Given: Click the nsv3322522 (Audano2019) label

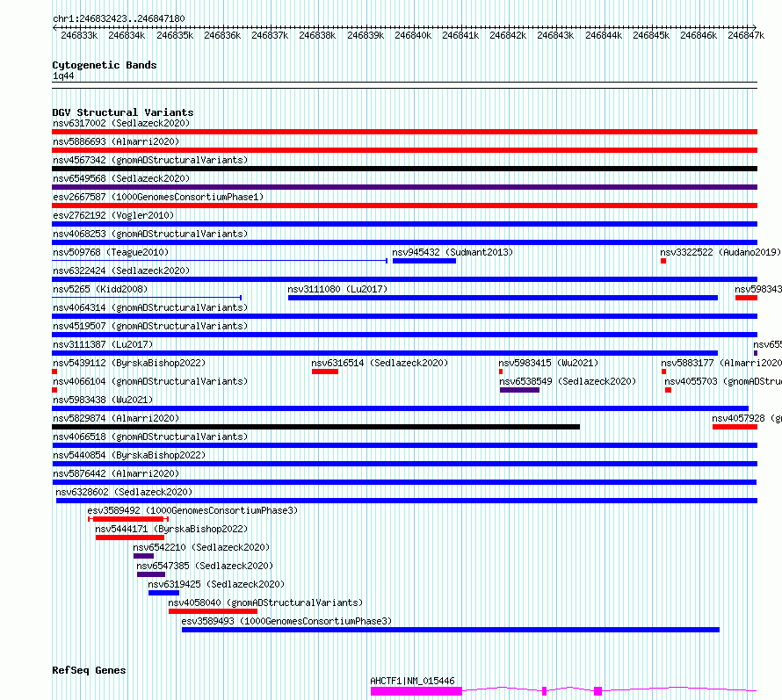Looking at the screenshot, I should pos(720,252).
